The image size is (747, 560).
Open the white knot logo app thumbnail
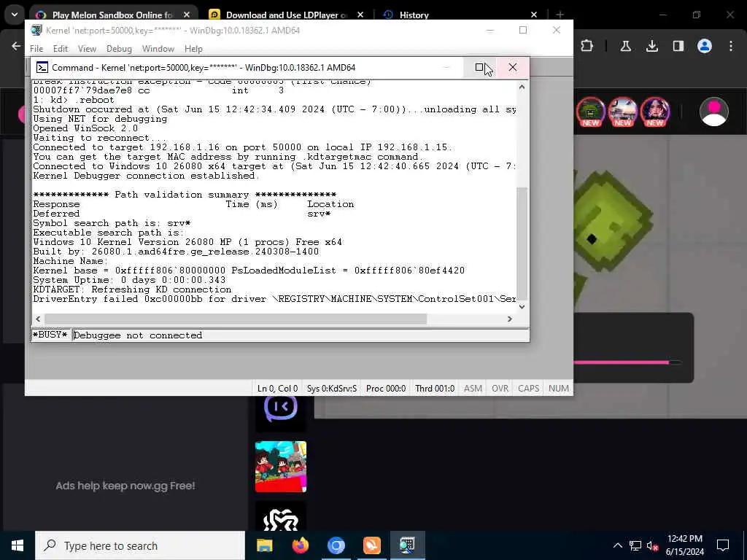click(x=281, y=518)
